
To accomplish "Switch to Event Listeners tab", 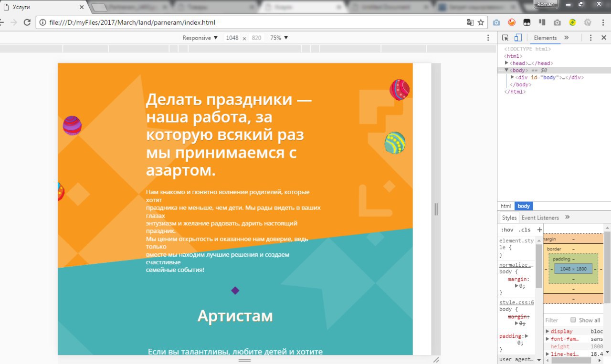I will point(540,218).
